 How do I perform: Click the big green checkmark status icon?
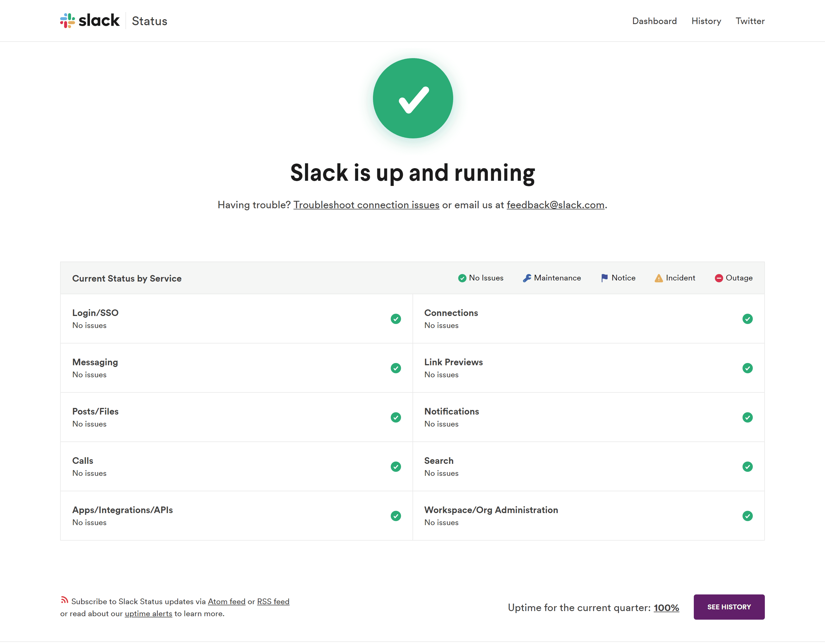pyautogui.click(x=412, y=98)
